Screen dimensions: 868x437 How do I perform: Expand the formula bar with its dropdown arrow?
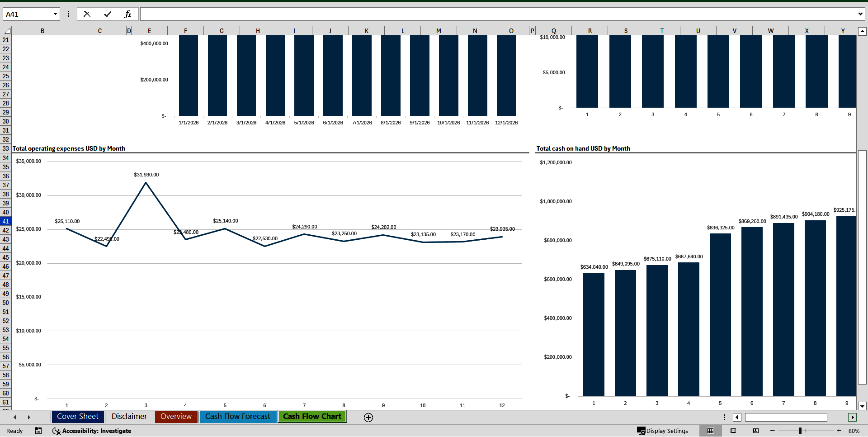click(861, 14)
